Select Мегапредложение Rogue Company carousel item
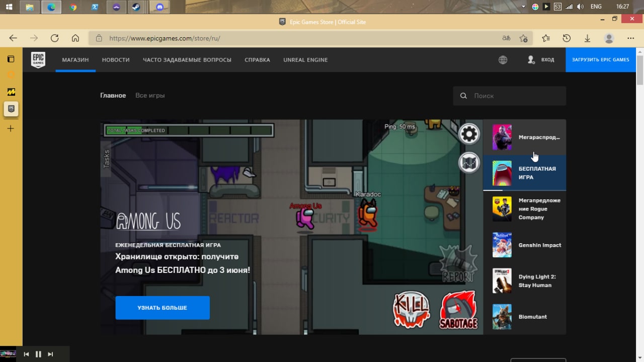 [525, 209]
